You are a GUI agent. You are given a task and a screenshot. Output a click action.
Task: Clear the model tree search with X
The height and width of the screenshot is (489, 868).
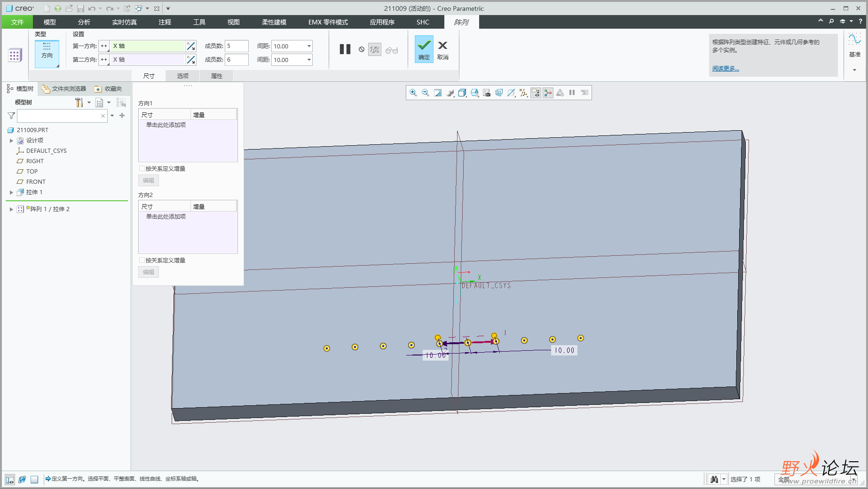(x=103, y=116)
